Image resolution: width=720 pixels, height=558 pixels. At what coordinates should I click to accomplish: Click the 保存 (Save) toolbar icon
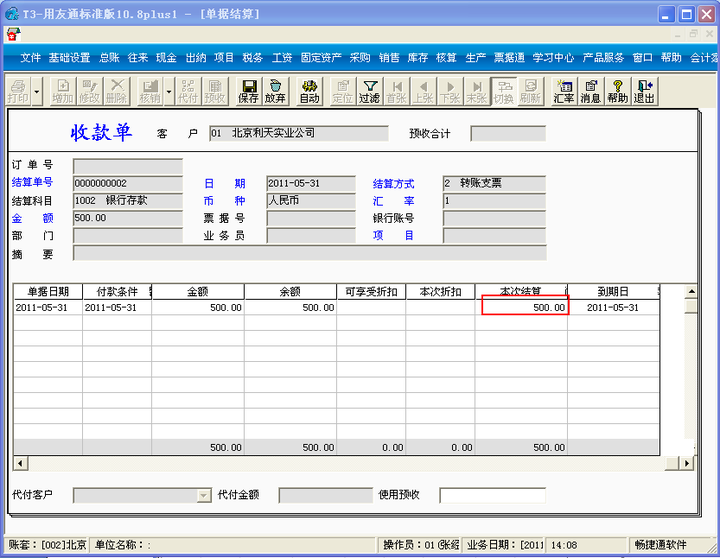[x=248, y=91]
